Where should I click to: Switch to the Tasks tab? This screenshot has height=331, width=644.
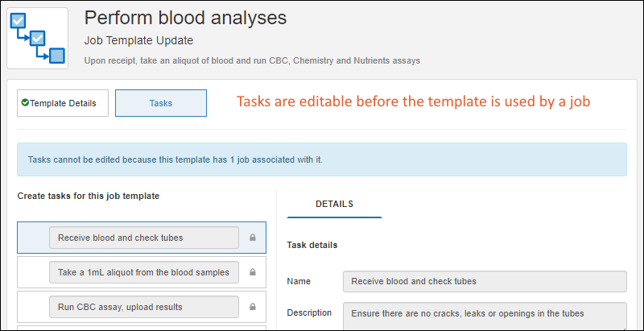[x=161, y=103]
